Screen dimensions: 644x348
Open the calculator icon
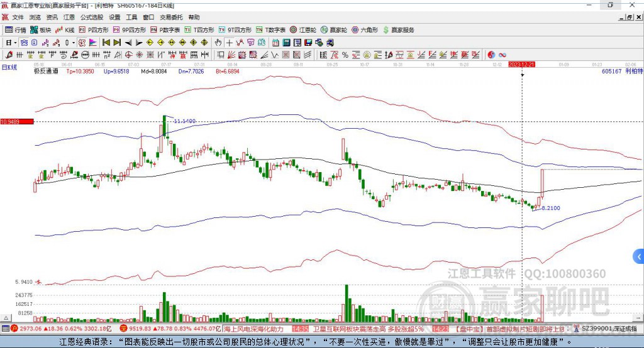286,43
